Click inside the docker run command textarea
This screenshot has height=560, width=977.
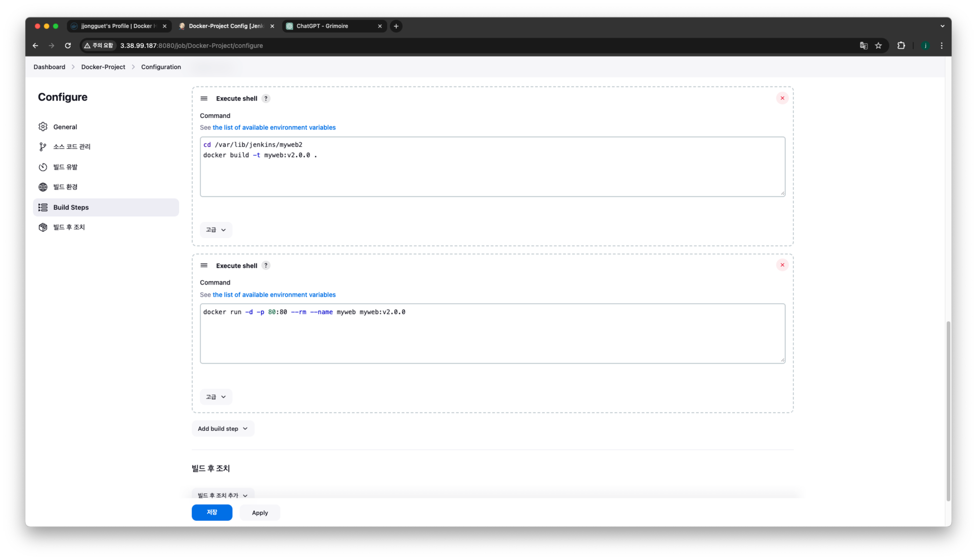492,337
